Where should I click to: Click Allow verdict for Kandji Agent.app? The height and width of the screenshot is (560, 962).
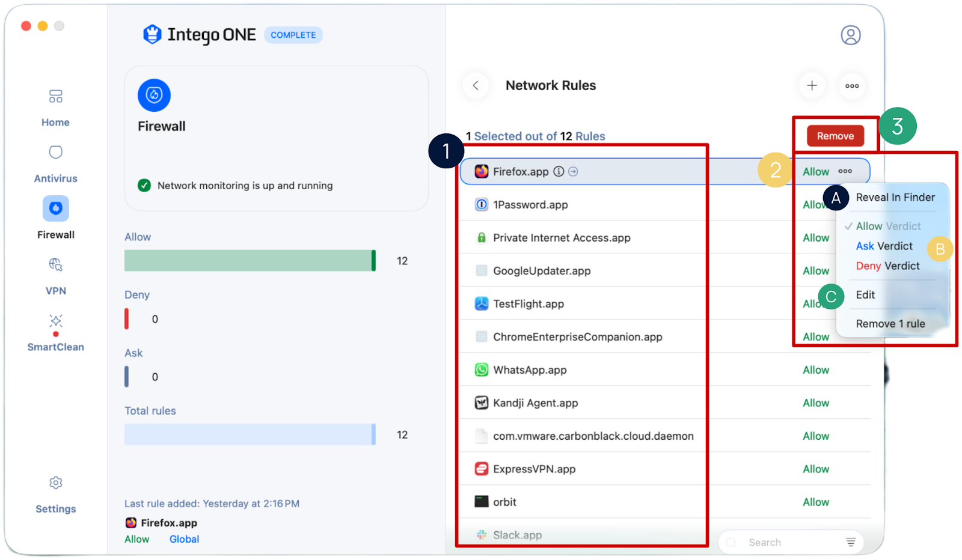(x=816, y=403)
